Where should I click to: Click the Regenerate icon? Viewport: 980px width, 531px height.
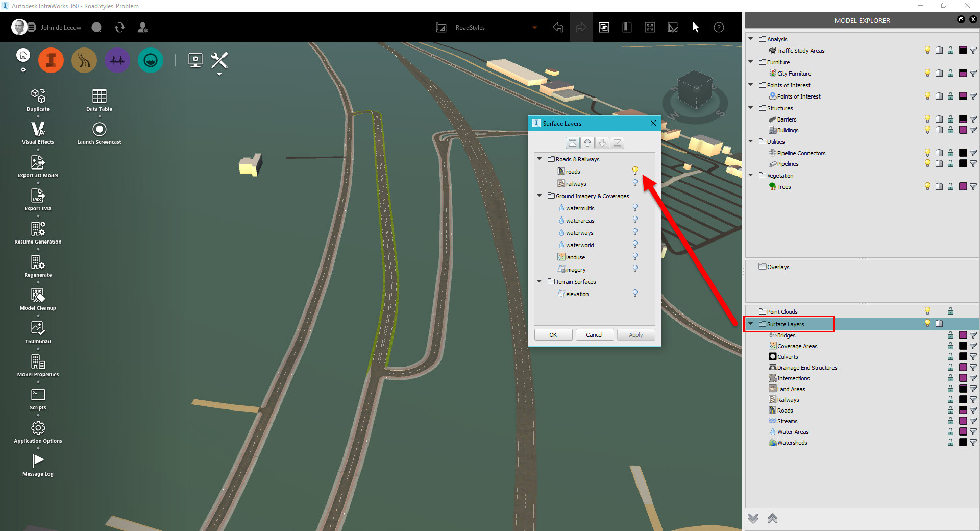[38, 262]
